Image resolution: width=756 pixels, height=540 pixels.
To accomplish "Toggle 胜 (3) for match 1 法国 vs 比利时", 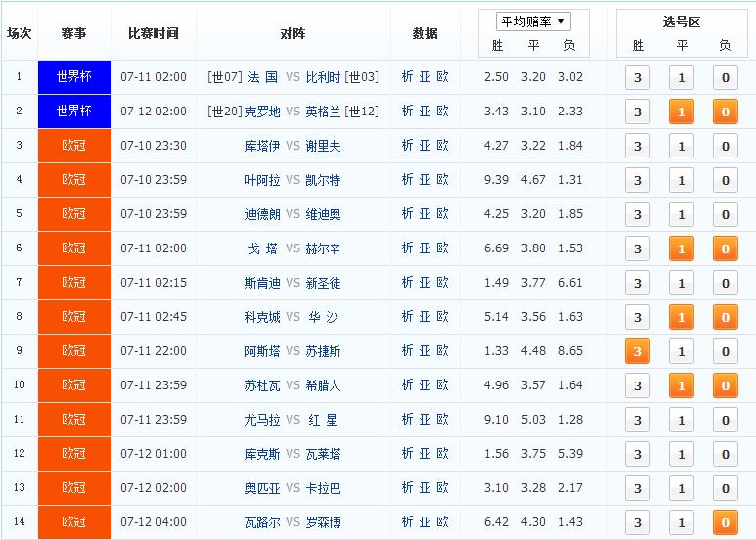I will click(638, 77).
